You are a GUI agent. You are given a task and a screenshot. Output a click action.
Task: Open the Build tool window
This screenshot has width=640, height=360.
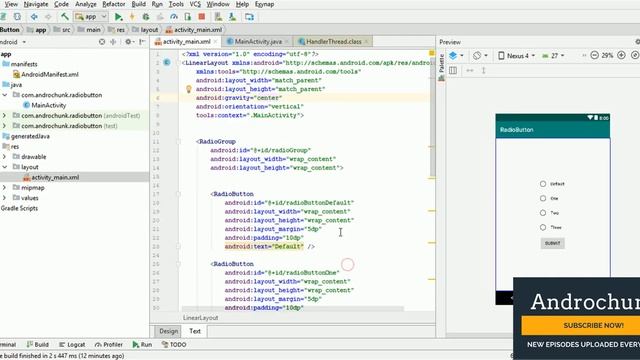tap(38, 344)
